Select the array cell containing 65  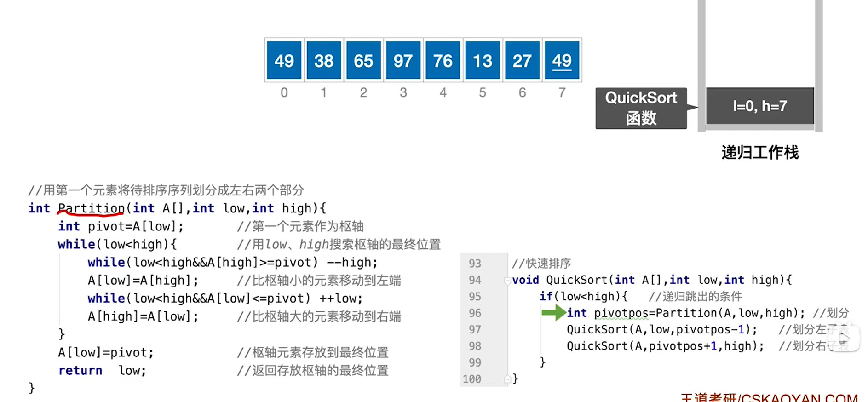point(363,60)
